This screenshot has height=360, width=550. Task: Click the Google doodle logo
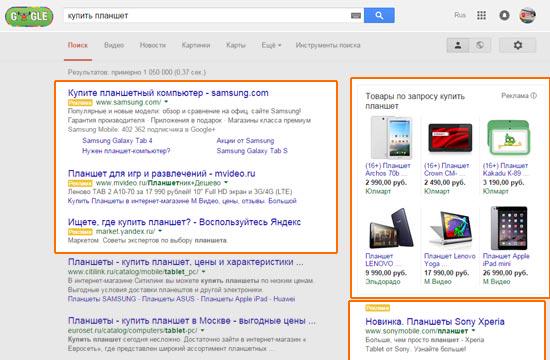[x=29, y=16]
